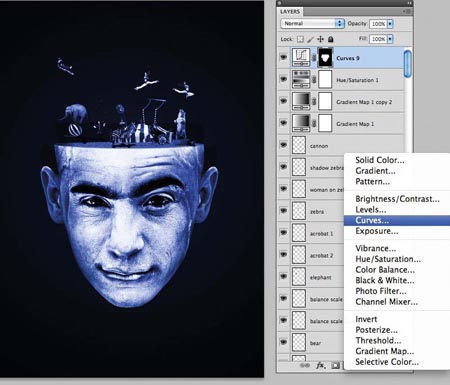Viewport: 450px width, 385px height.
Task: Hide the Hue/Saturation 1 layer
Action: click(283, 79)
